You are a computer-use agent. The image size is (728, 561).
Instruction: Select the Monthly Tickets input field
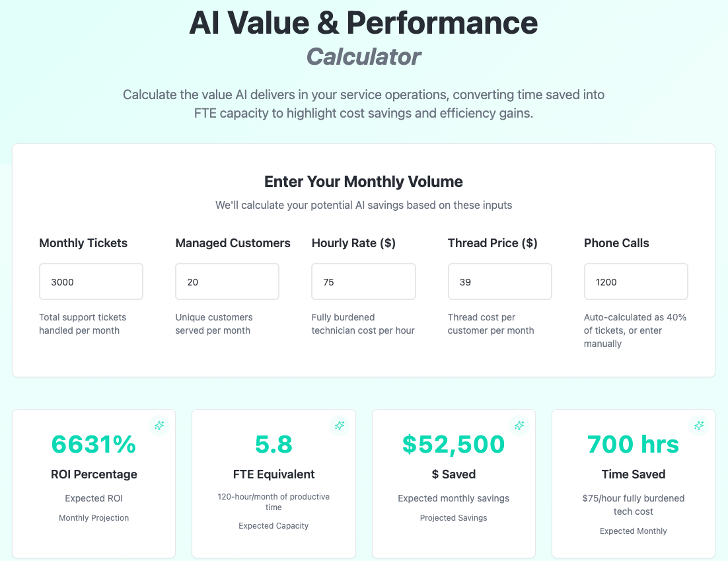coord(91,281)
